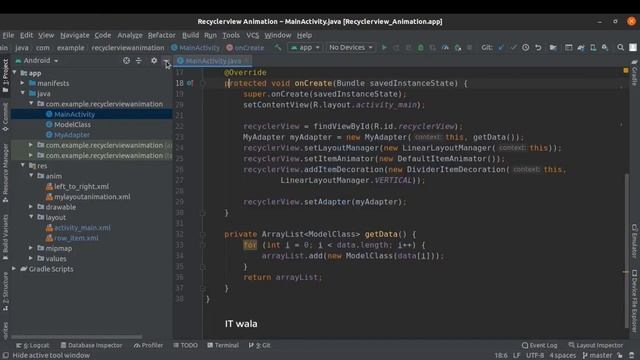The image size is (640, 360).
Task: Select the MainActivity.java editor tab
Action: (x=213, y=61)
